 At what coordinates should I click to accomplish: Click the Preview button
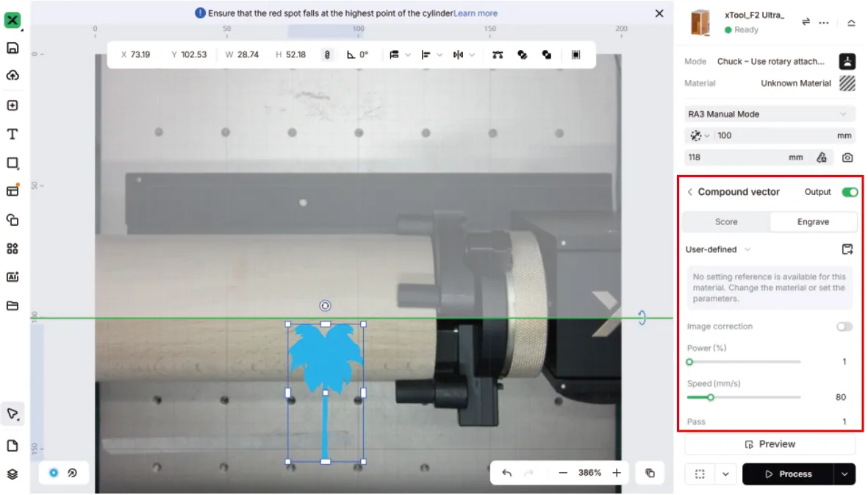pos(770,444)
